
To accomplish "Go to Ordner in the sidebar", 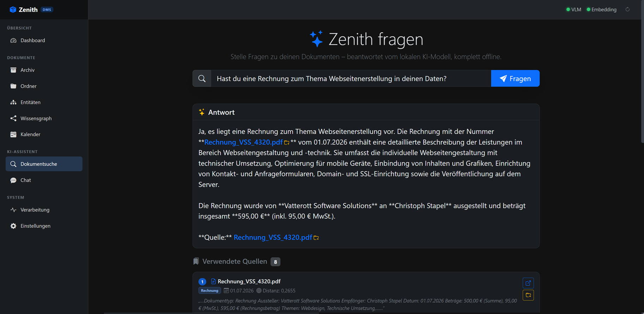I will click(44, 86).
